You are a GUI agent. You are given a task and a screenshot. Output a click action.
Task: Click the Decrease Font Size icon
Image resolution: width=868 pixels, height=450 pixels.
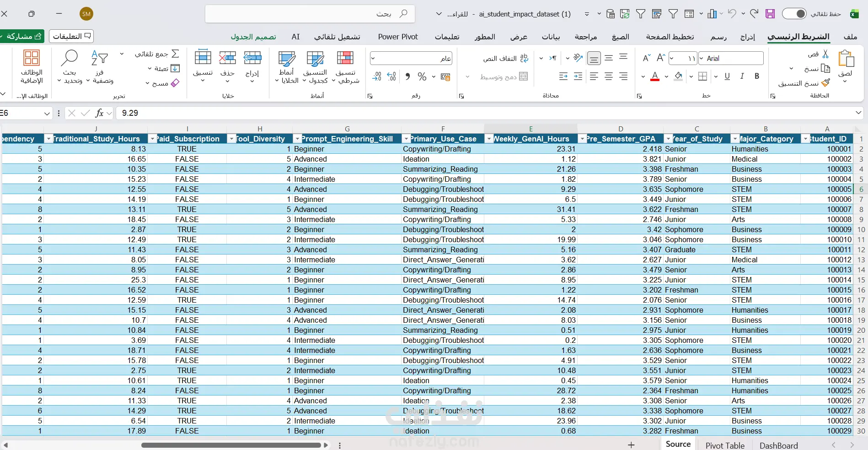coord(646,58)
